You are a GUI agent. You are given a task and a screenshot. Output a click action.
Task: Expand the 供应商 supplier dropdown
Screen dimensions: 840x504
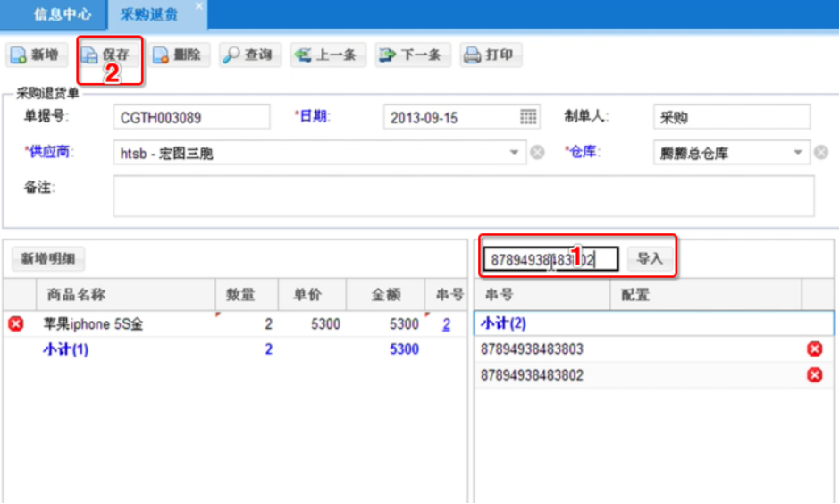515,153
